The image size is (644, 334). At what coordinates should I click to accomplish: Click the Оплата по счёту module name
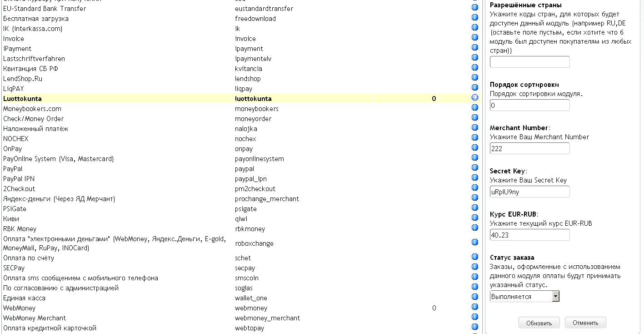29,258
